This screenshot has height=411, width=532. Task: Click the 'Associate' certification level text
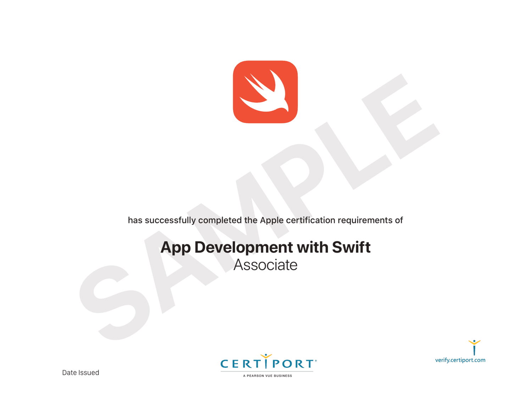[x=265, y=265]
